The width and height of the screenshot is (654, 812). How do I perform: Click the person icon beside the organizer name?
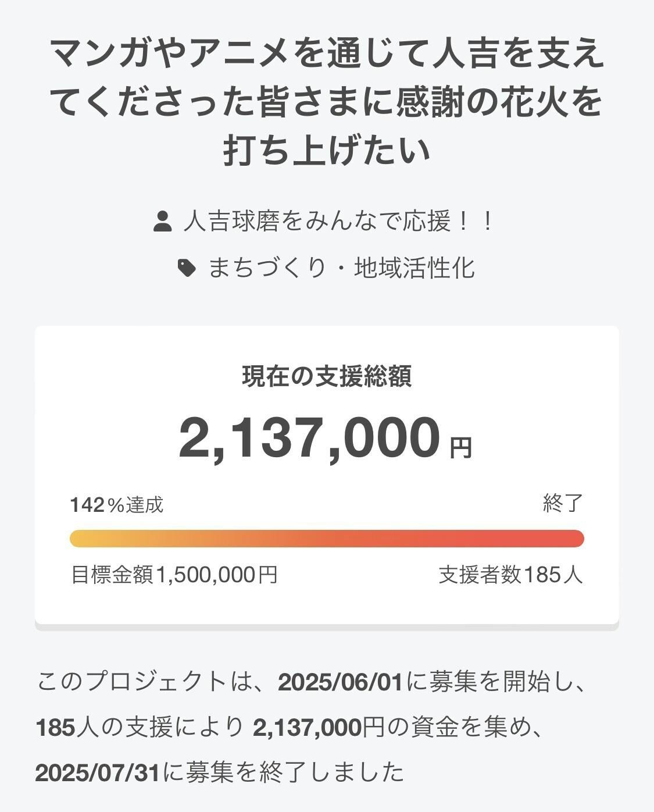pyautogui.click(x=163, y=222)
